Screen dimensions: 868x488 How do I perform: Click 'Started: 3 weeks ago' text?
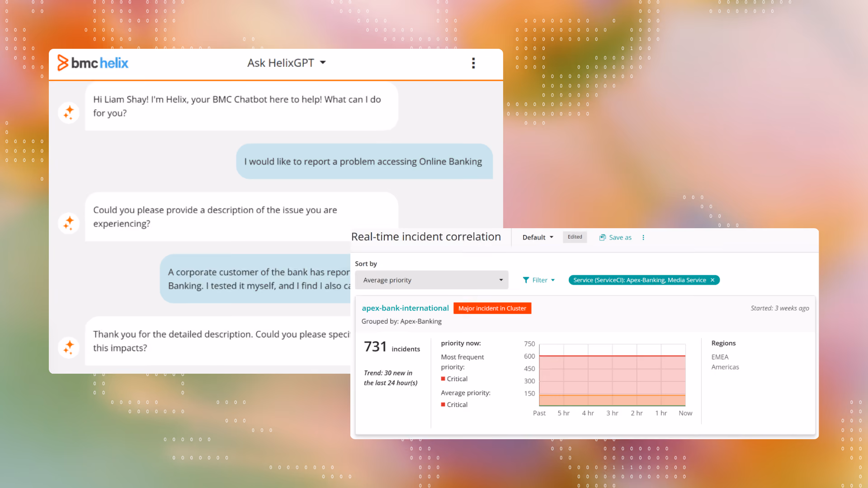[780, 308]
